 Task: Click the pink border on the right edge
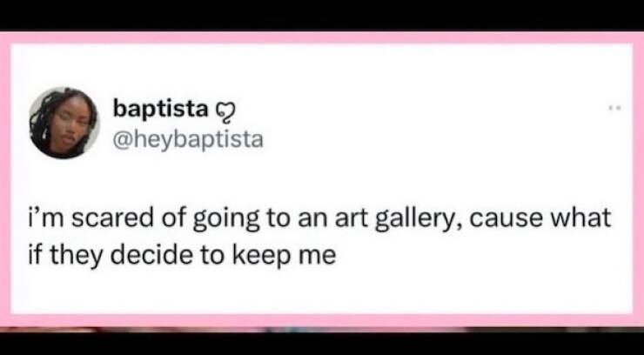[638, 174]
